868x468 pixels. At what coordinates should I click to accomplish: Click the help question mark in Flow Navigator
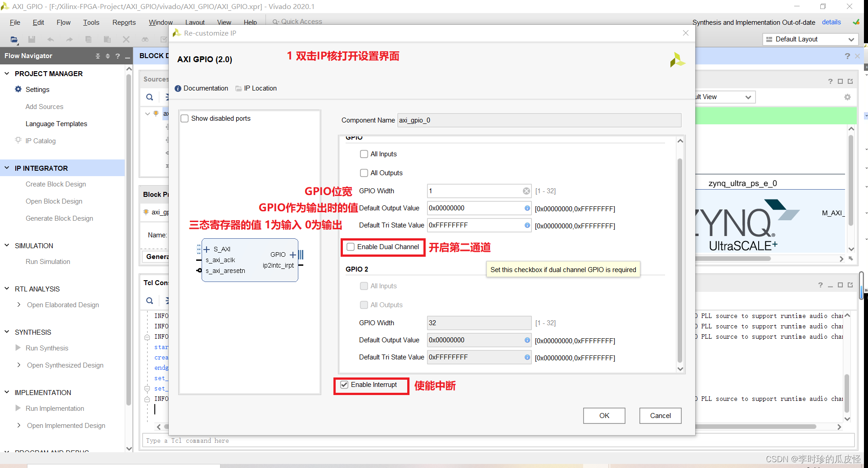point(117,56)
